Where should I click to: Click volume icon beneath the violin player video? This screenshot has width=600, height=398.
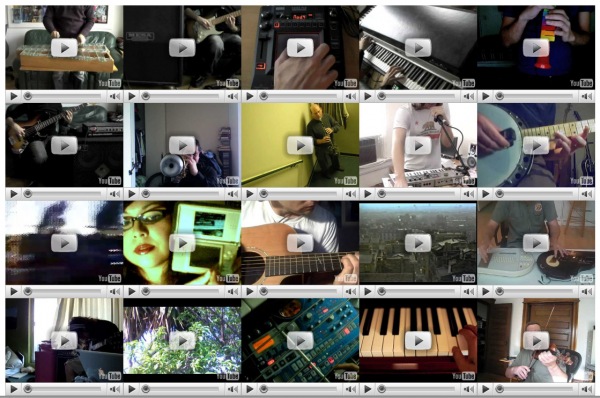587,389
